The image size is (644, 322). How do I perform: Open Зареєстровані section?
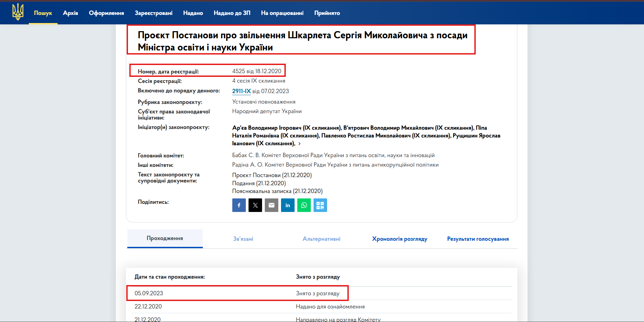154,13
